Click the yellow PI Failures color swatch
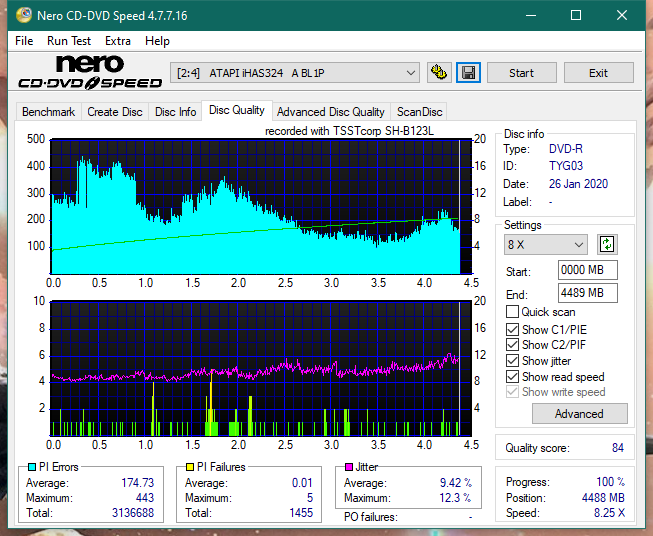Viewport: 653px width, 536px height. [190, 467]
